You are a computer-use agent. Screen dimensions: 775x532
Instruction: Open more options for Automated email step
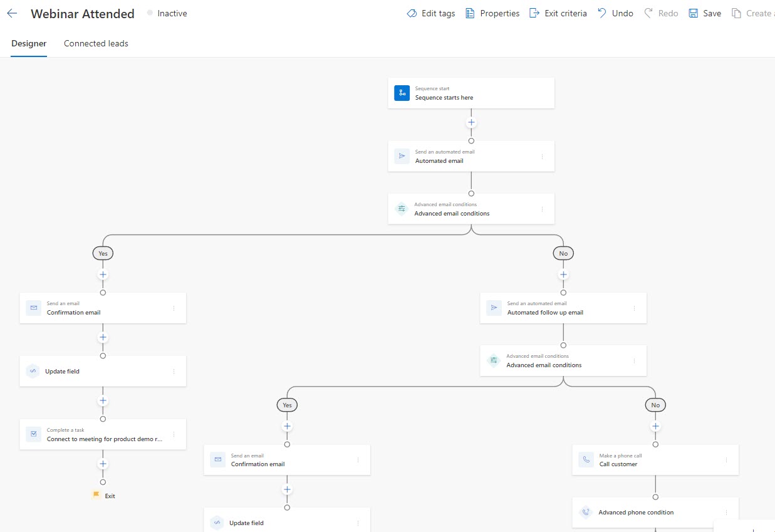click(x=542, y=157)
